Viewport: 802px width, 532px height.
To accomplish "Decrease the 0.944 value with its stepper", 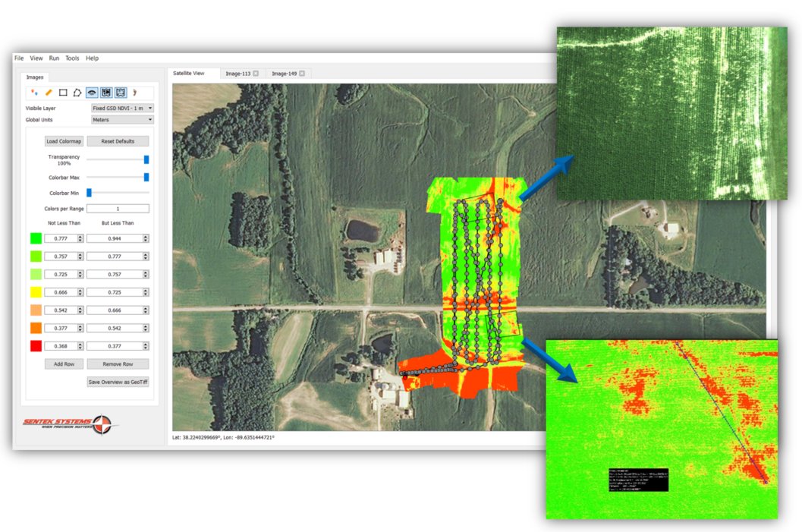I will (146, 240).
